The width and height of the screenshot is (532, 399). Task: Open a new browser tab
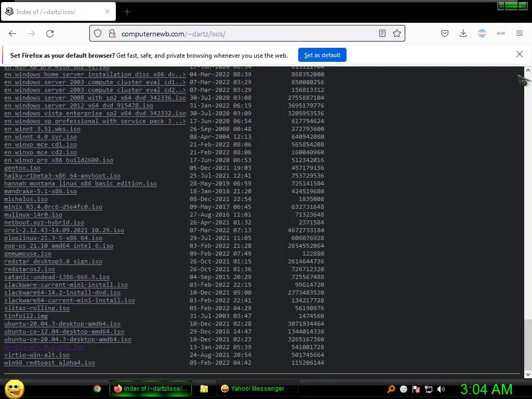pos(127,12)
